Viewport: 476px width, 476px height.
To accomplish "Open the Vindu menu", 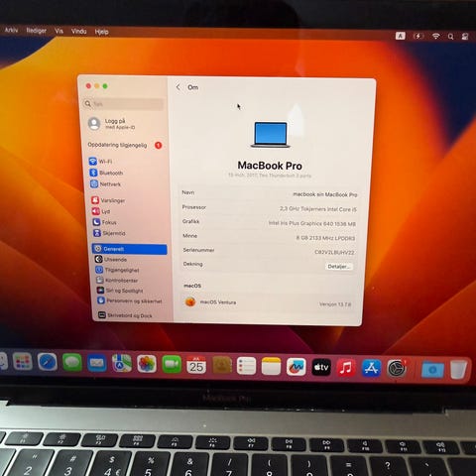I will pos(78,32).
